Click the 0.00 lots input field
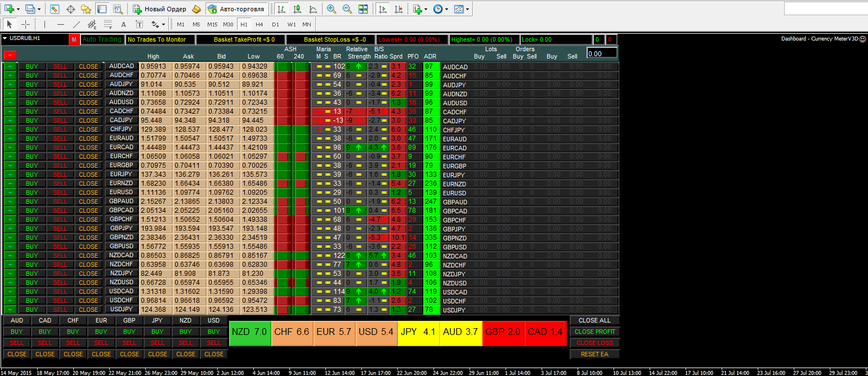 pyautogui.click(x=602, y=53)
